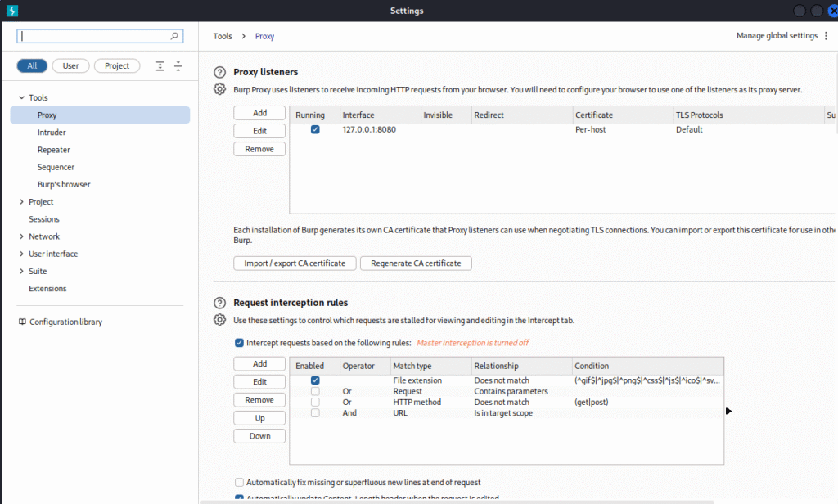The image size is (838, 504).
Task: Open Burp's browser settings
Action: (64, 184)
